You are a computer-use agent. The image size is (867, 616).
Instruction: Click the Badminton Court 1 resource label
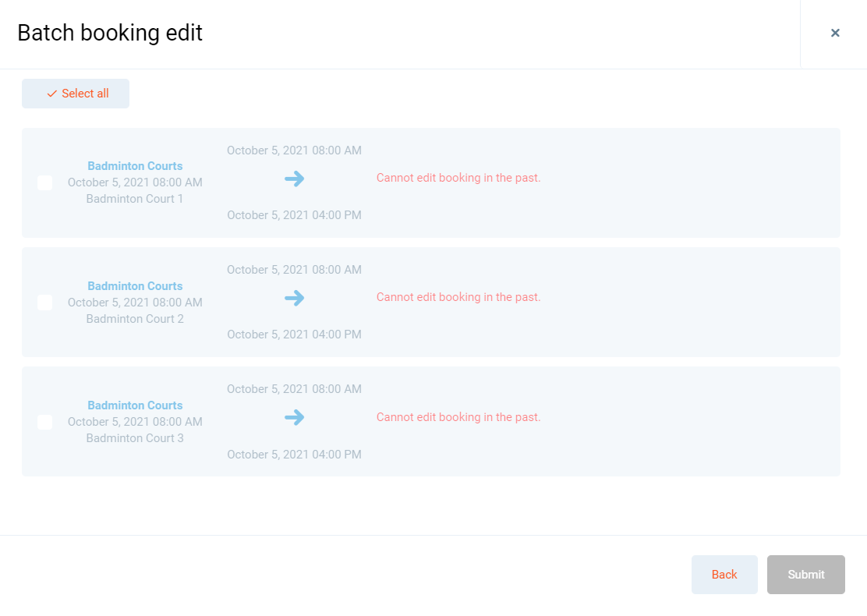coord(135,199)
